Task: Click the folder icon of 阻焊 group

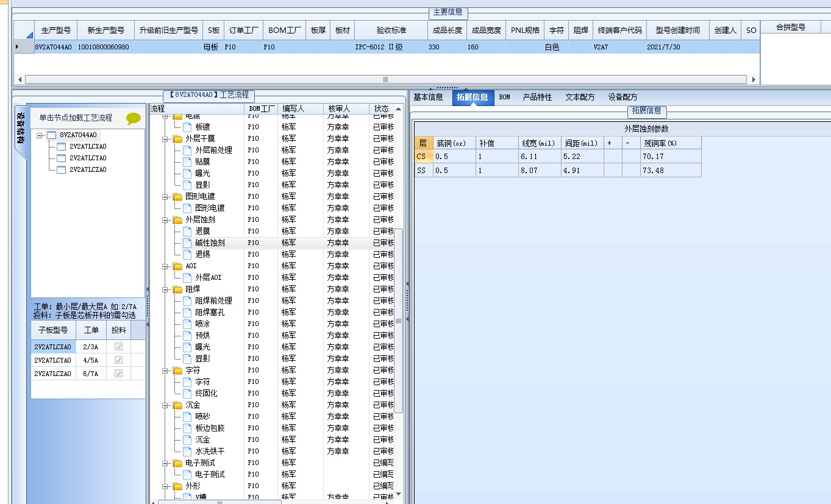Action: [177, 289]
